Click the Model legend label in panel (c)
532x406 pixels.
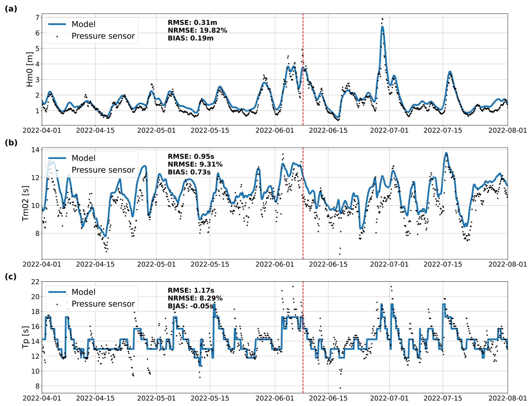click(84, 292)
